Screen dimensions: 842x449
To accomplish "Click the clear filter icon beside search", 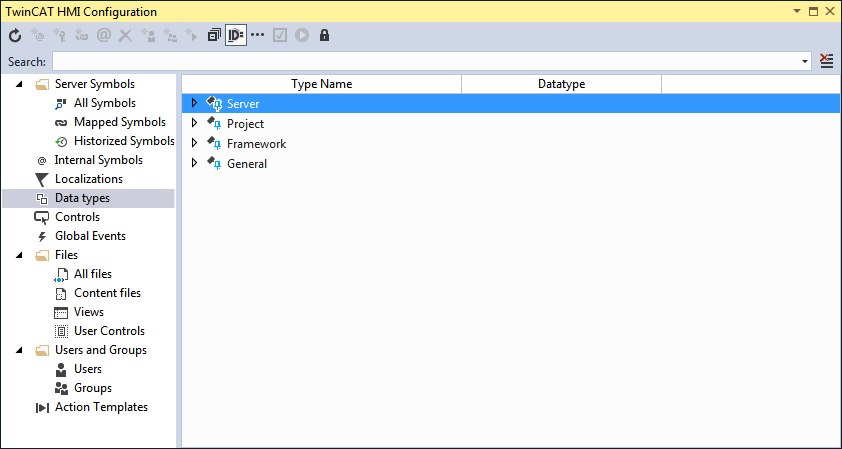I will pos(827,61).
